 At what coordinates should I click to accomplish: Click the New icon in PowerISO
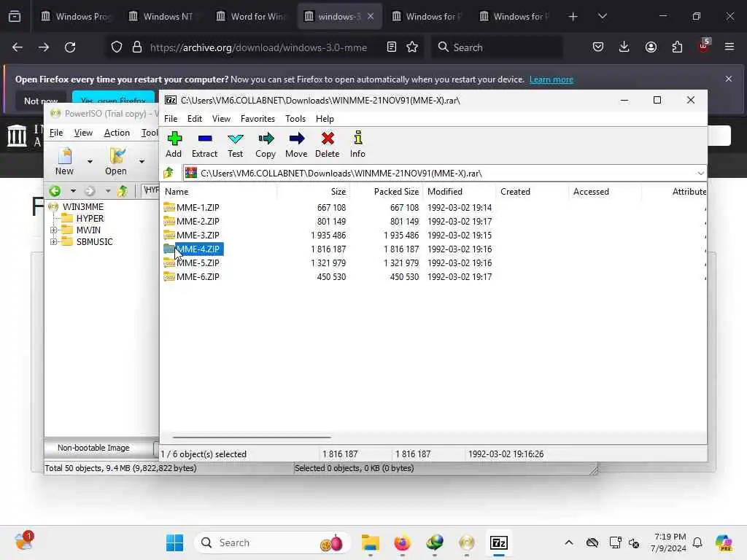[64, 161]
